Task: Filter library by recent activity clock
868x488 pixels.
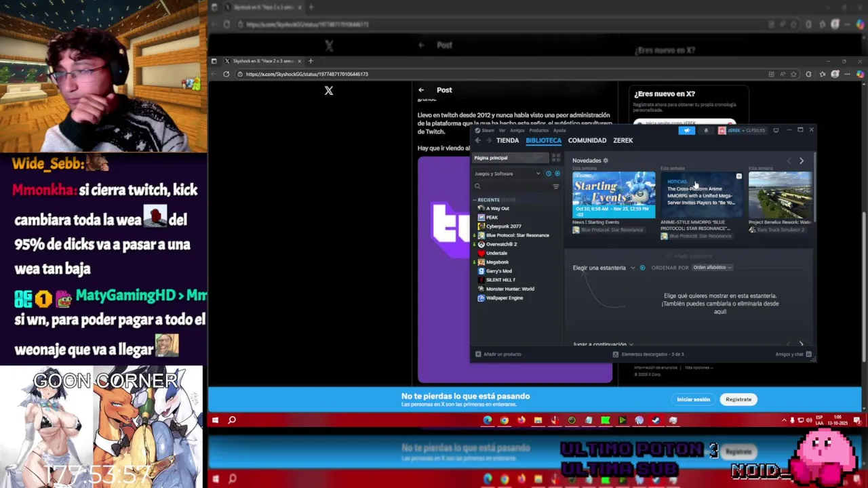Action: pyautogui.click(x=549, y=174)
